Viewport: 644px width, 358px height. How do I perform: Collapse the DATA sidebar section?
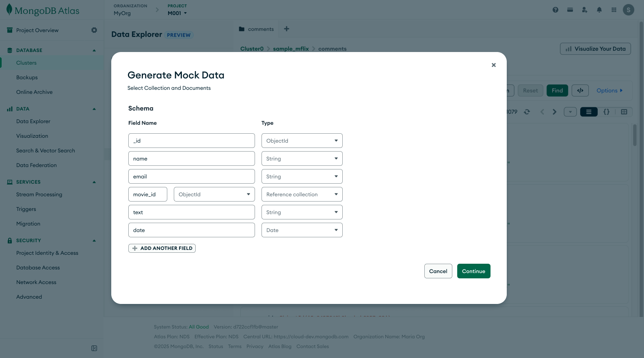point(94,109)
